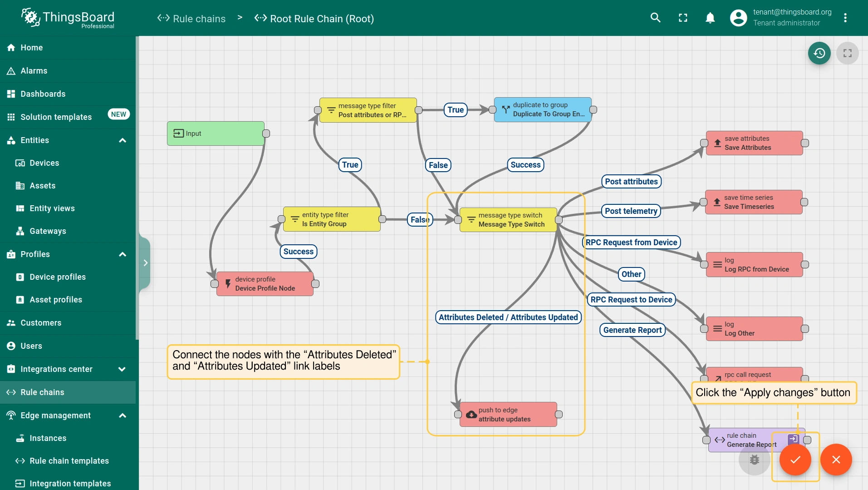868x490 pixels.
Task: Expand the canvas with the grey fullscreen button
Action: tap(847, 53)
